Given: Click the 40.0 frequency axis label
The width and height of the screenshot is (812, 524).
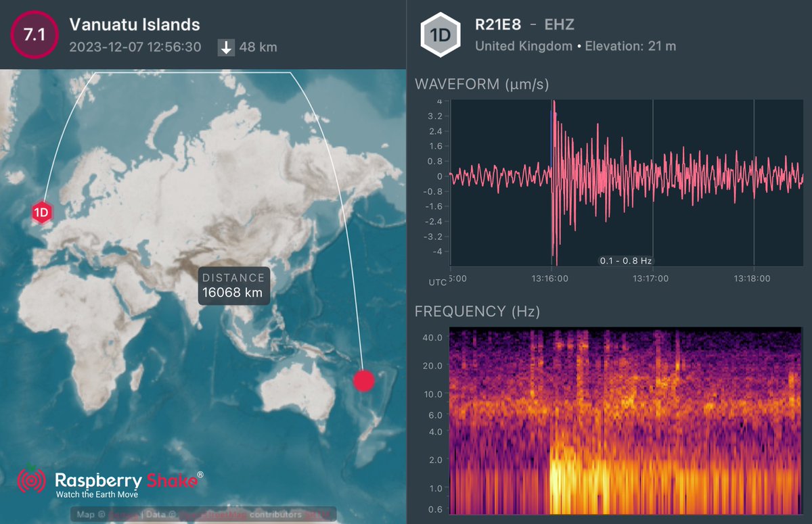Looking at the screenshot, I should [432, 337].
